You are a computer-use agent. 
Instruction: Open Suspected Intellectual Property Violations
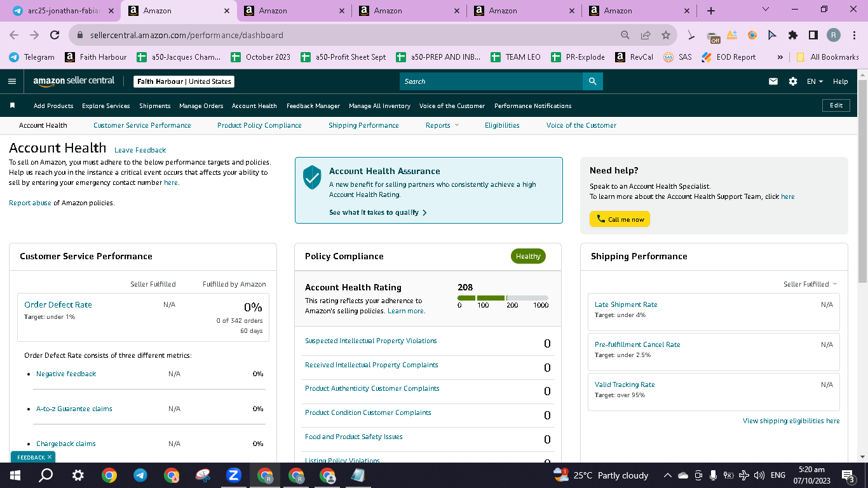pos(371,341)
